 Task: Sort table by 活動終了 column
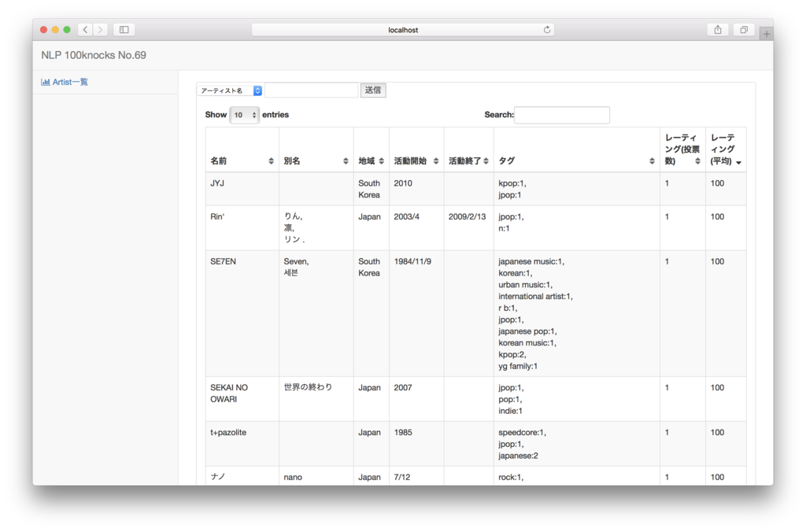point(468,150)
